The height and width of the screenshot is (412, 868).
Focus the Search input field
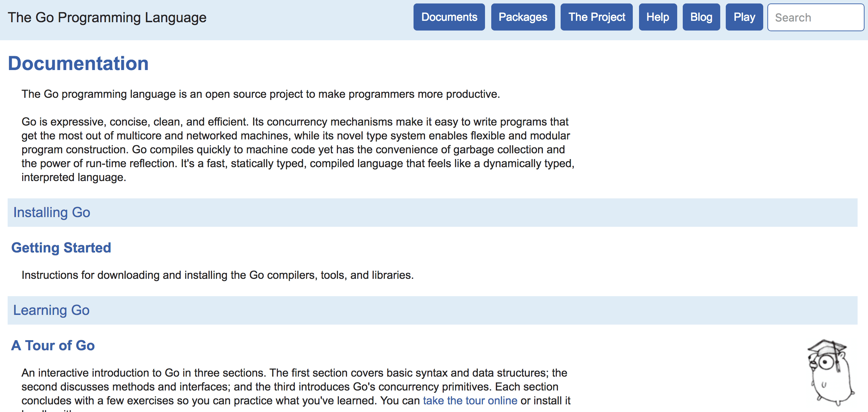(x=815, y=17)
